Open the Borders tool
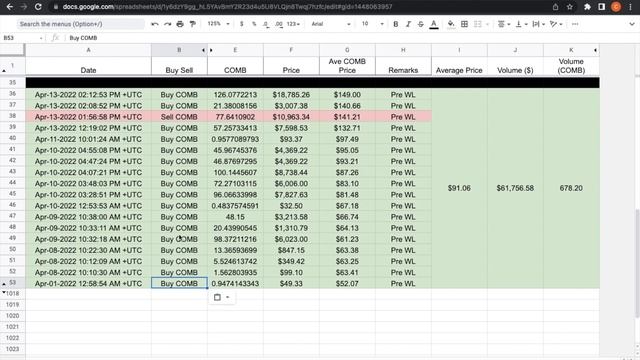 click(464, 24)
